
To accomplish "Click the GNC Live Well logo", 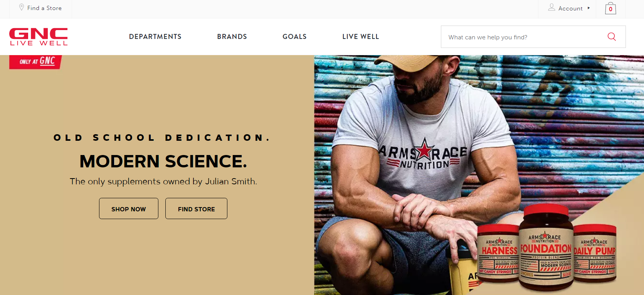I will [x=39, y=37].
